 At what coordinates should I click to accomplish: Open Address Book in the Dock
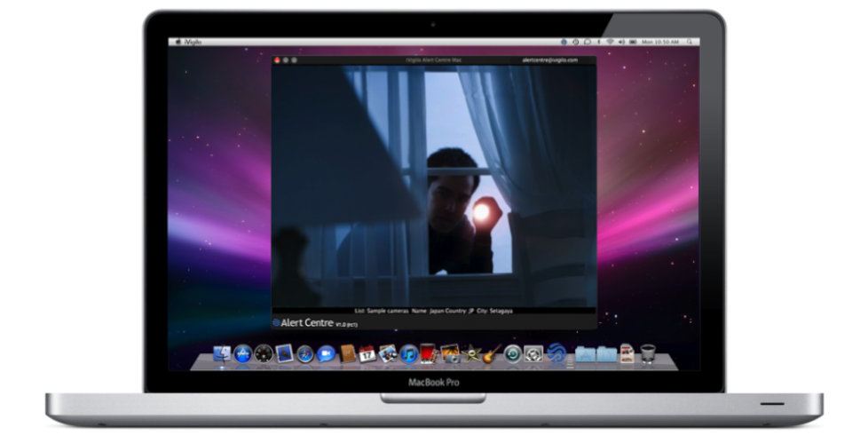pos(347,353)
